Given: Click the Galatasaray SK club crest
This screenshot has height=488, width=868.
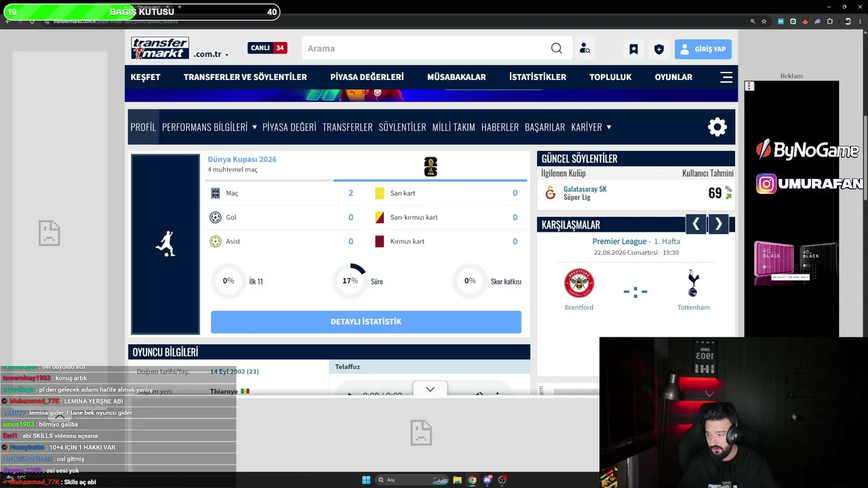Looking at the screenshot, I should click(550, 193).
